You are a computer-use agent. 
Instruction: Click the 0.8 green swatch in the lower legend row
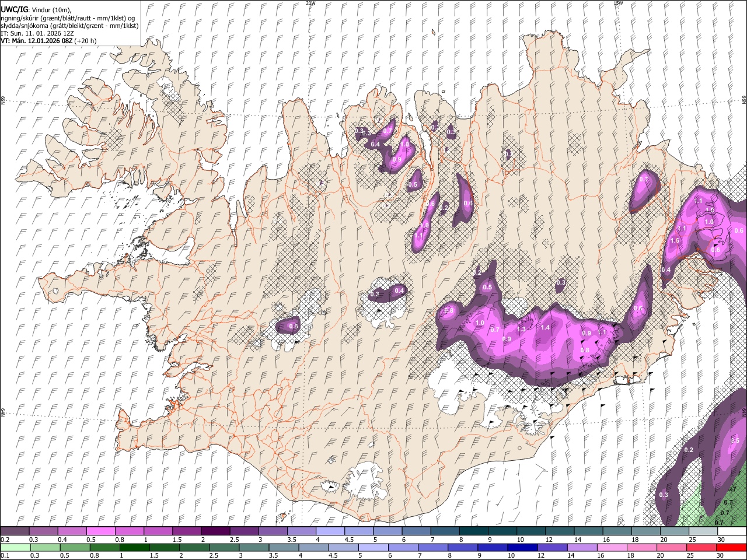point(104,547)
